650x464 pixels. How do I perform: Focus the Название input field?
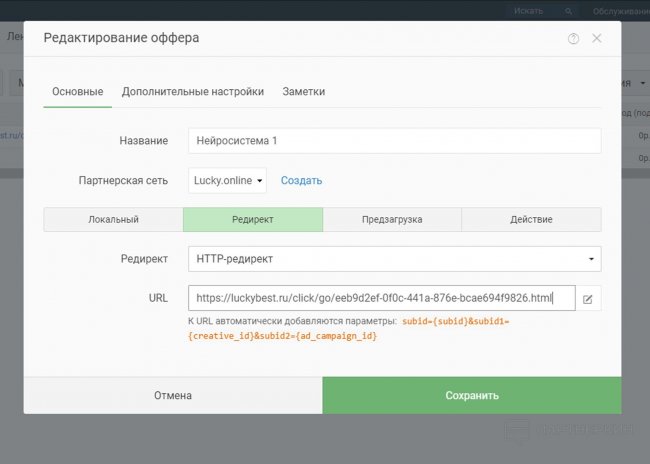(394, 141)
